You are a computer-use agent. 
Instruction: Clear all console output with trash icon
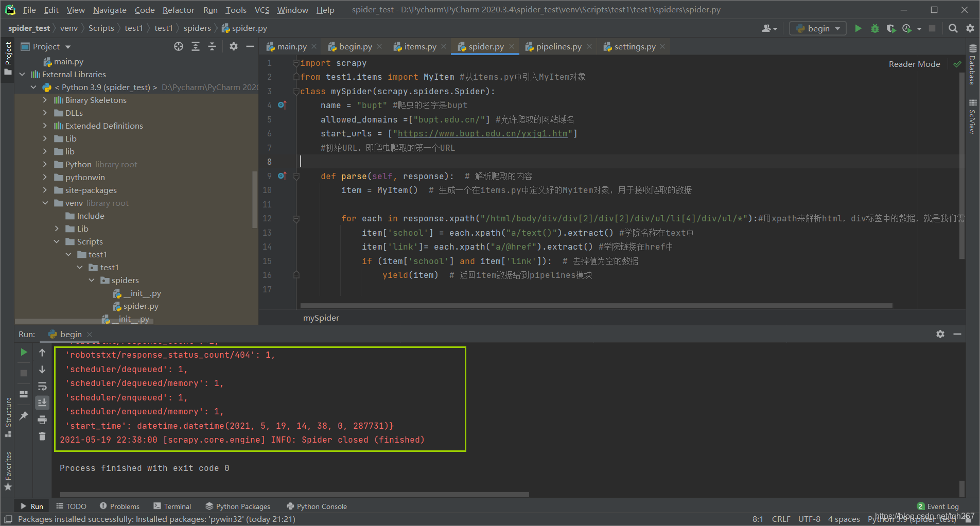coord(42,436)
